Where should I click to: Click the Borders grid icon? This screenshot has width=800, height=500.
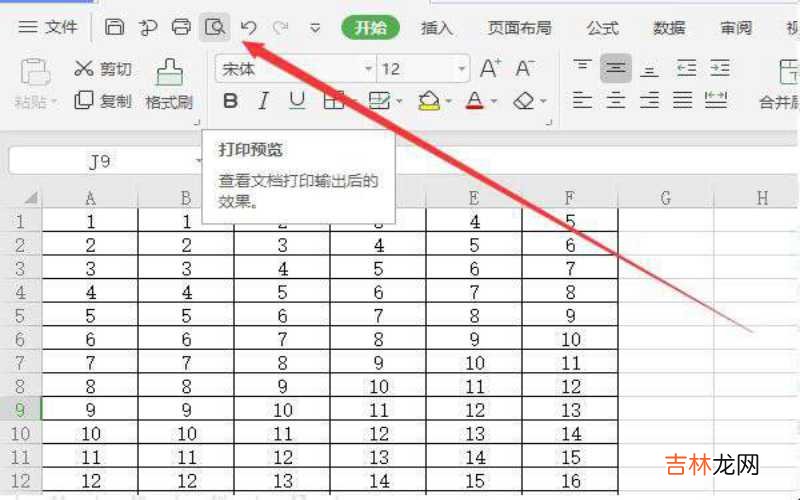point(333,101)
